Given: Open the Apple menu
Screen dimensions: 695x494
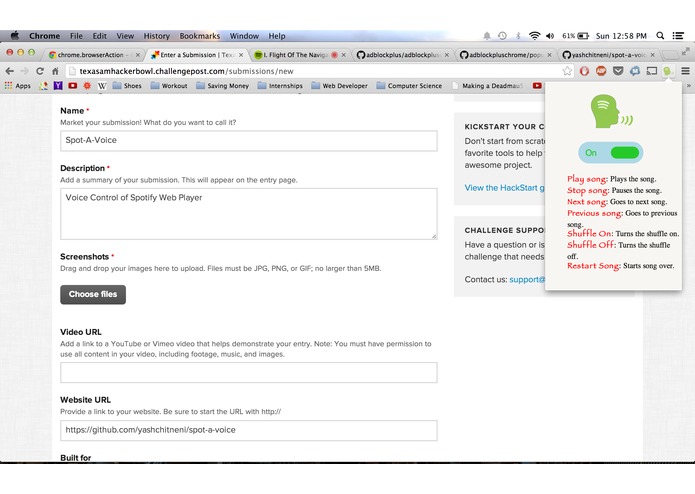Looking at the screenshot, I should [x=15, y=35].
